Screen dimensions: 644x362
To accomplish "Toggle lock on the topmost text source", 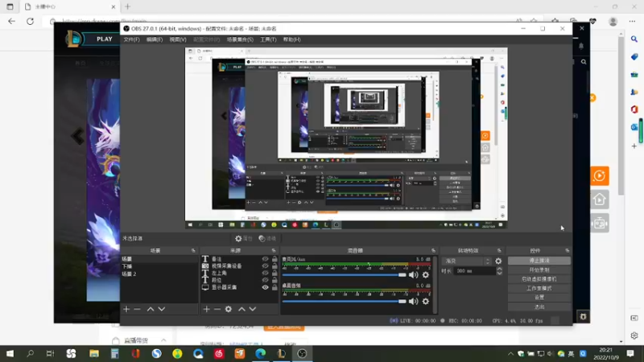I will (x=275, y=259).
